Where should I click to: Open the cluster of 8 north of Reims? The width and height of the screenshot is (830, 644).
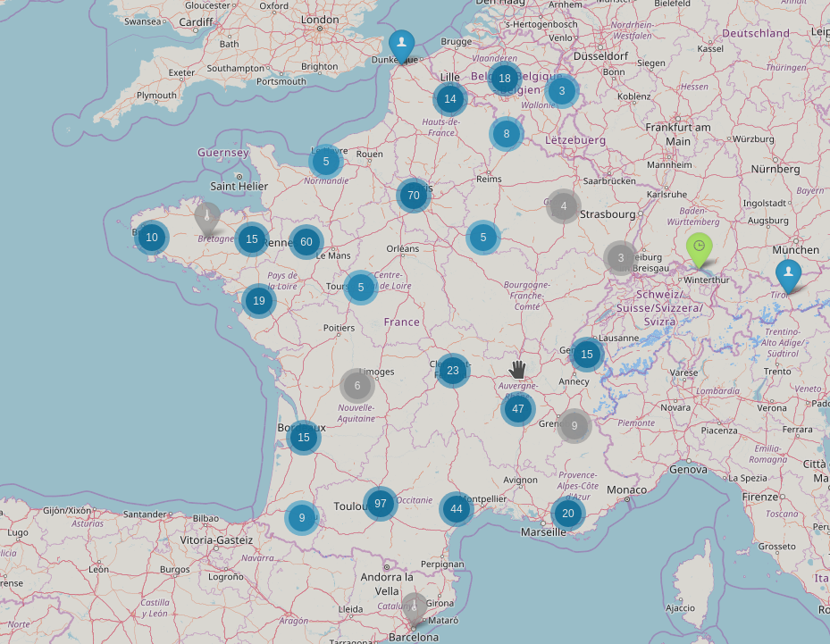507,134
